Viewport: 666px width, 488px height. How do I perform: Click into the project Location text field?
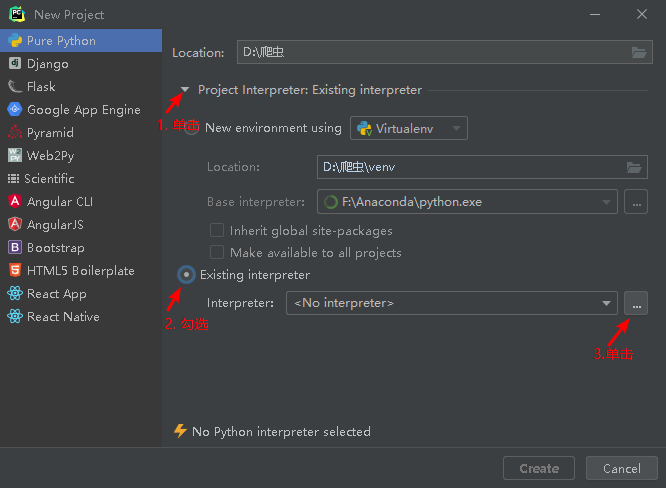tap(430, 52)
